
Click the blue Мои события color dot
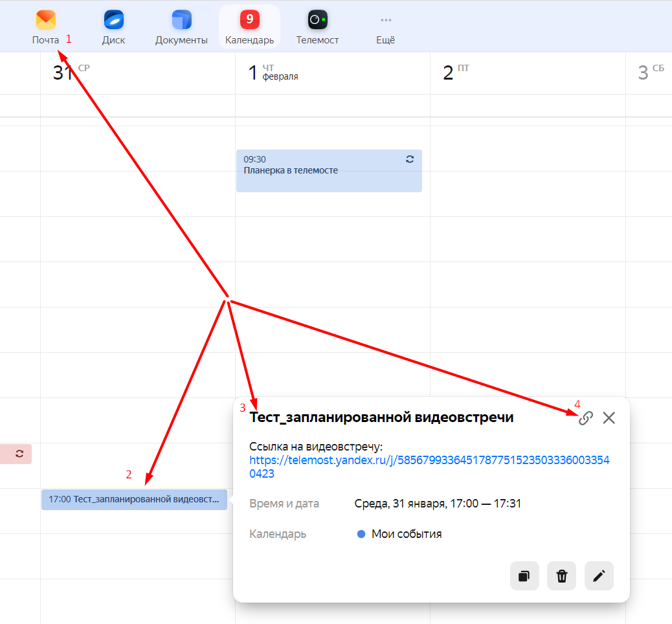[361, 534]
